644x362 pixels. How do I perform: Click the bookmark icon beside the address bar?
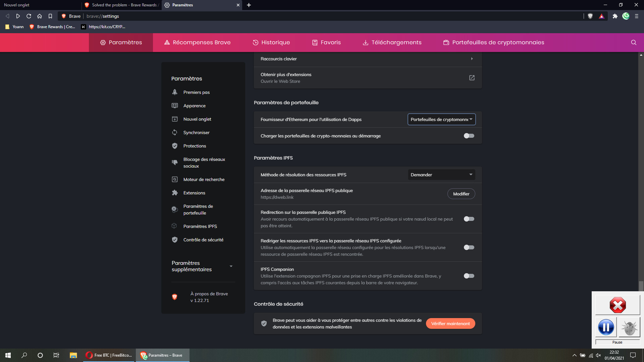tap(50, 16)
